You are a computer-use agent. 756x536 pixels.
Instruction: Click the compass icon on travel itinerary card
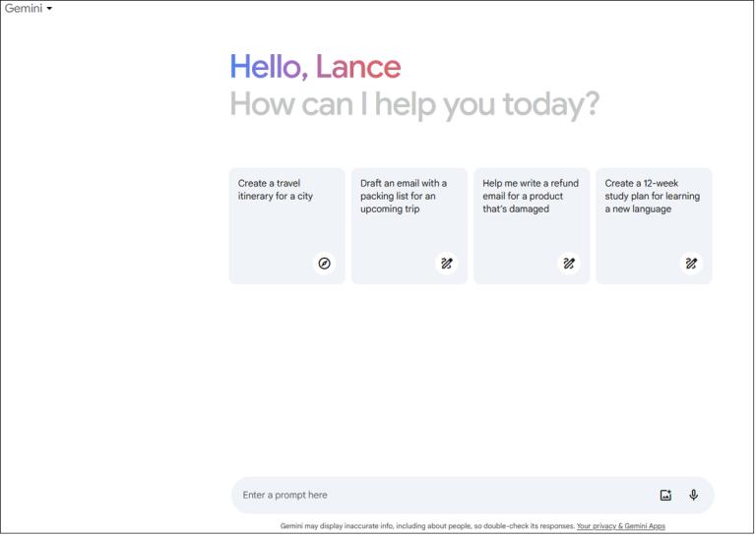click(x=325, y=264)
